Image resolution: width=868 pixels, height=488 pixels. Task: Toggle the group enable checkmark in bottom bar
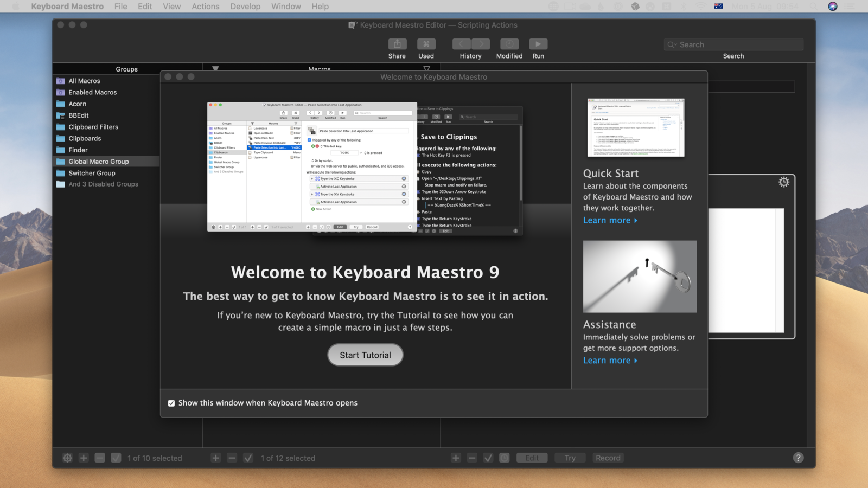point(116,458)
